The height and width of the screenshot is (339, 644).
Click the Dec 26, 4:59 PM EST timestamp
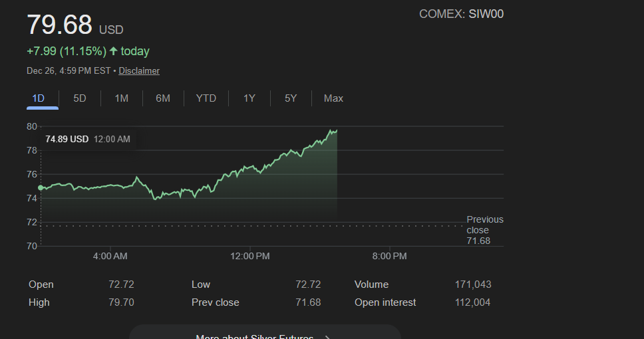point(69,71)
